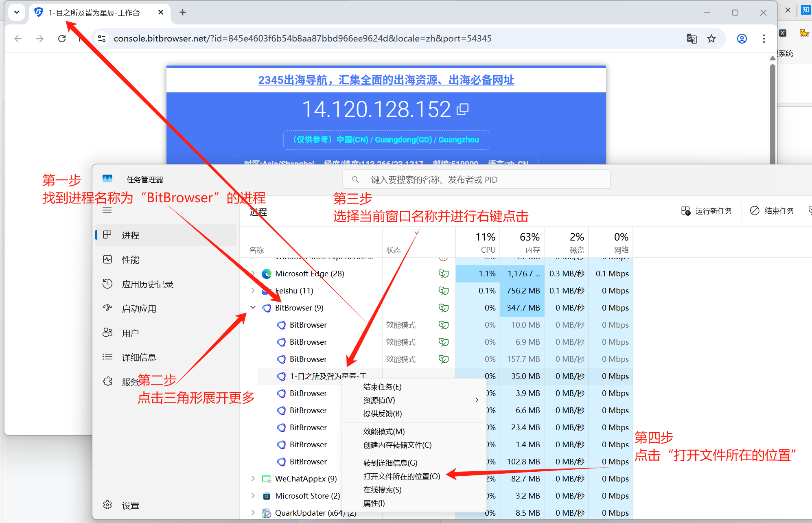Copy the IP address with copy icon
Viewport: 812px width, 523px height.
463,109
